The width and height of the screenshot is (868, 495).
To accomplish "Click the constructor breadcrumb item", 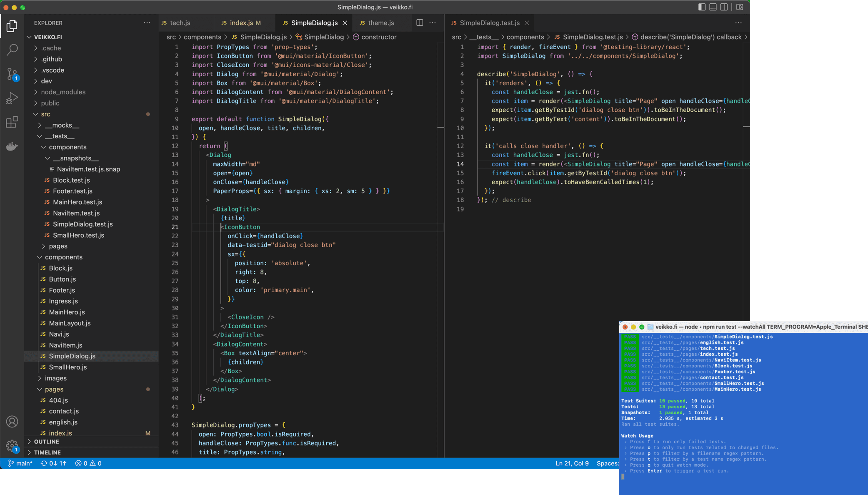I will tap(375, 37).
